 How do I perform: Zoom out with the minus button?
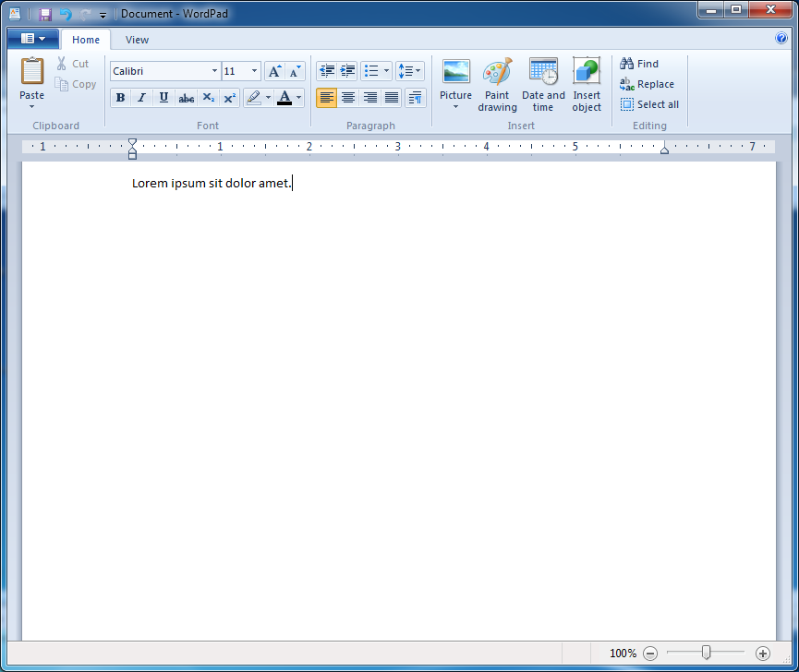point(650,654)
